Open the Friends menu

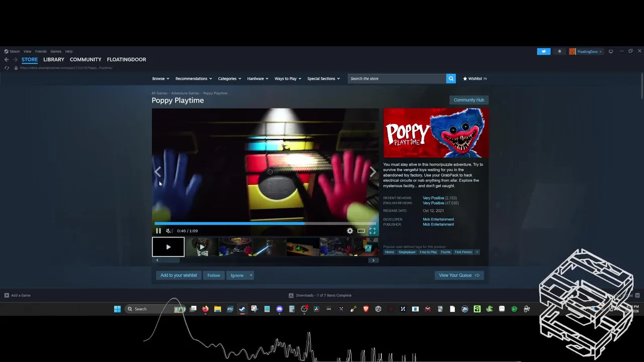pyautogui.click(x=41, y=51)
